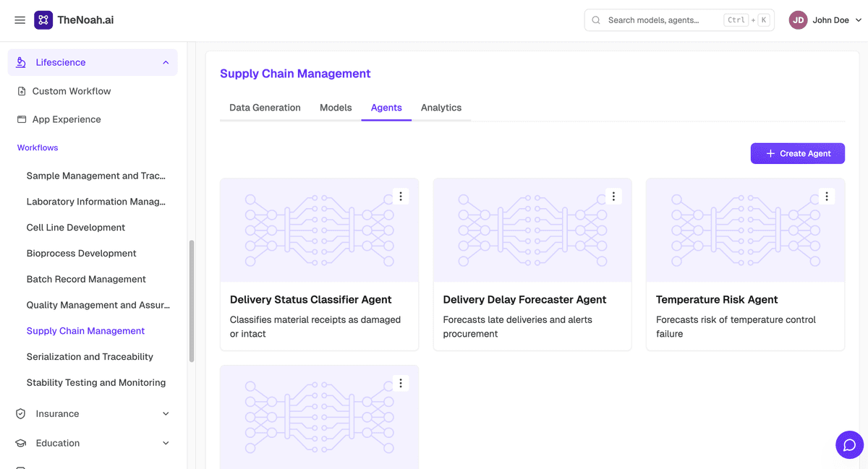Open Delivery Status Classifier Agent options menu

[401, 196]
